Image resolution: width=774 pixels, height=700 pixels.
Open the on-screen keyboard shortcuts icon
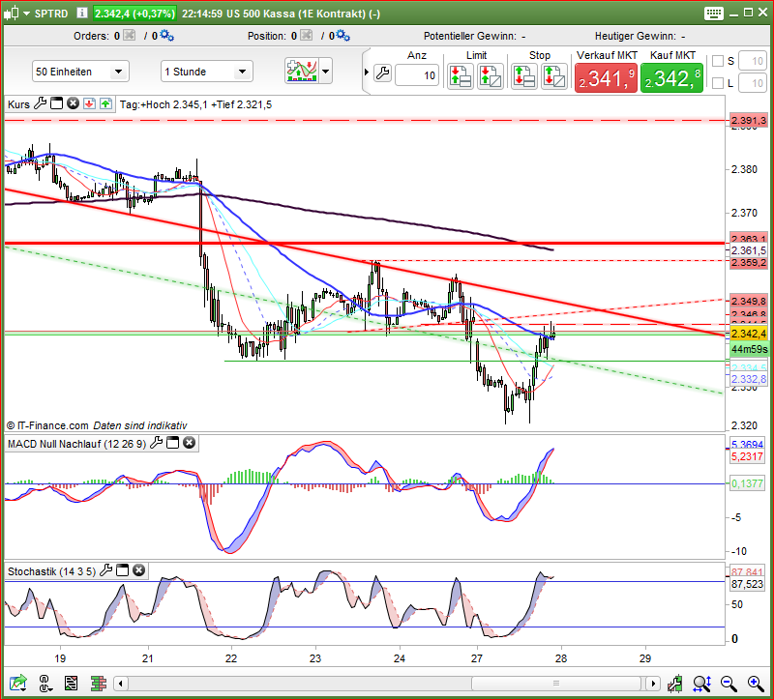coord(714,14)
